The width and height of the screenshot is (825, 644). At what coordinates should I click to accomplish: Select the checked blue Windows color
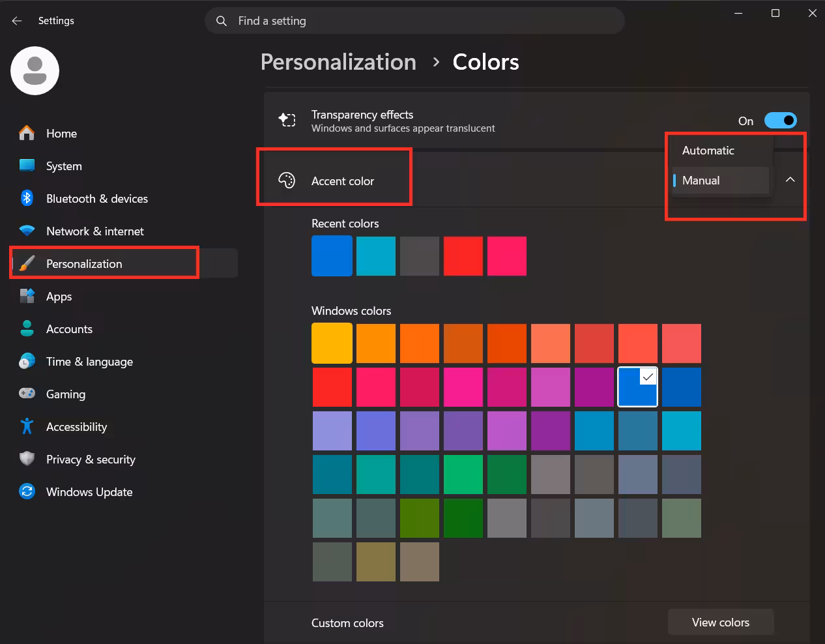pos(637,387)
